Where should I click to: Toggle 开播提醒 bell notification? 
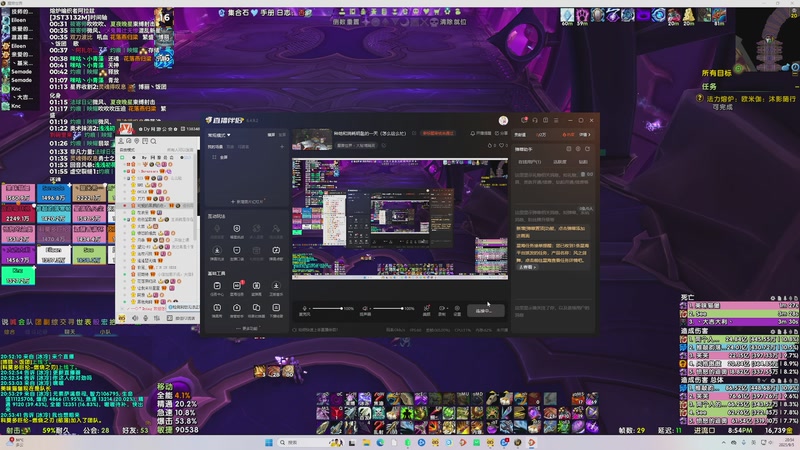click(x=481, y=133)
